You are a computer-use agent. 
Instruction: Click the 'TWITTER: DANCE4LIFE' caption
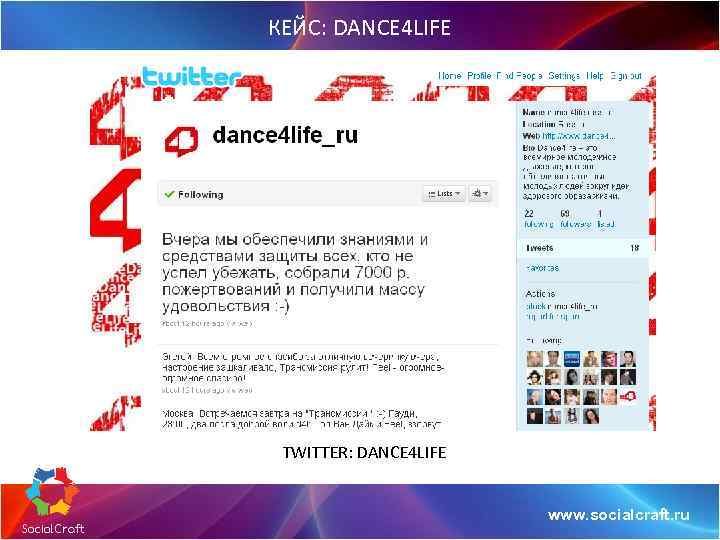tap(364, 452)
